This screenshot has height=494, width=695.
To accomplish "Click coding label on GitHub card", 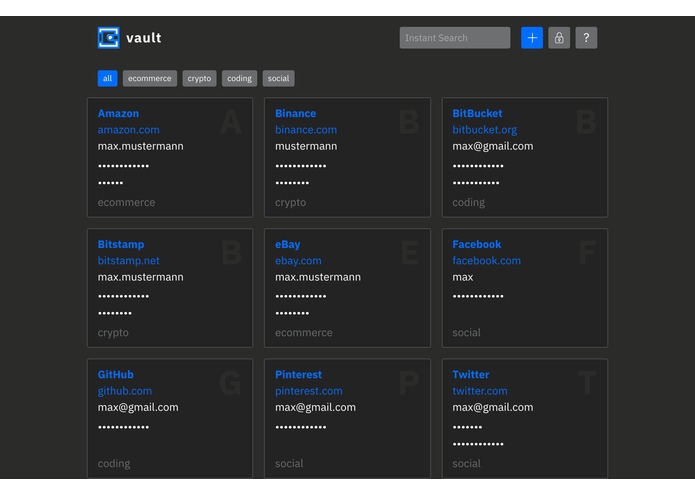I will [x=114, y=464].
